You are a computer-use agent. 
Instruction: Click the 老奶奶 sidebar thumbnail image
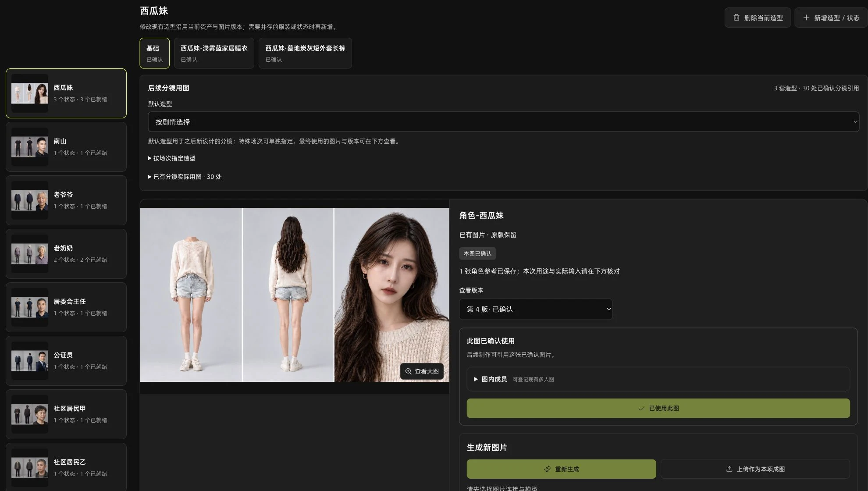[x=30, y=254]
